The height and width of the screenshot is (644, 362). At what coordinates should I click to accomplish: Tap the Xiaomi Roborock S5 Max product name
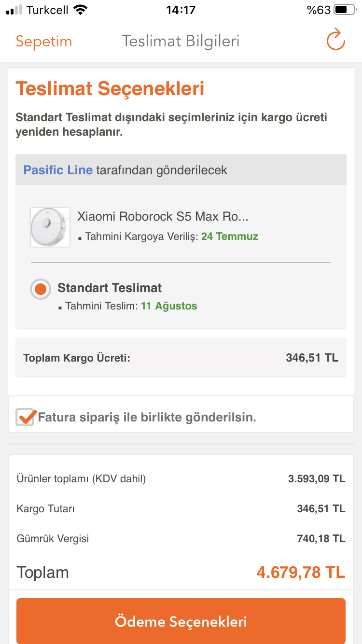tap(163, 216)
